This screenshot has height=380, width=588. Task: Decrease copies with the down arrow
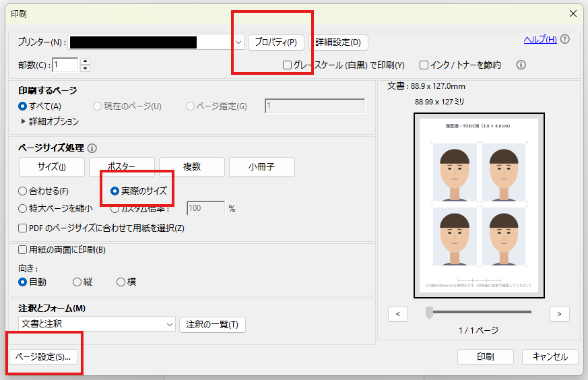85,68
